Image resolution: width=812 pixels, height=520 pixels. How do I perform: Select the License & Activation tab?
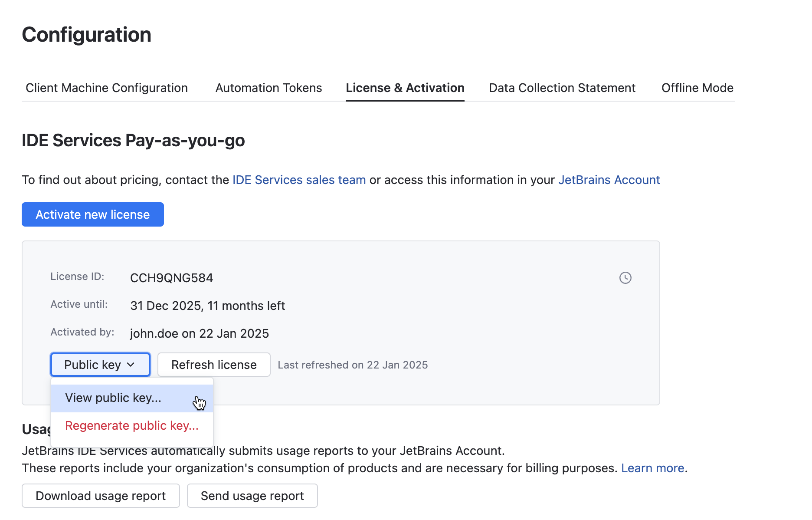[405, 88]
